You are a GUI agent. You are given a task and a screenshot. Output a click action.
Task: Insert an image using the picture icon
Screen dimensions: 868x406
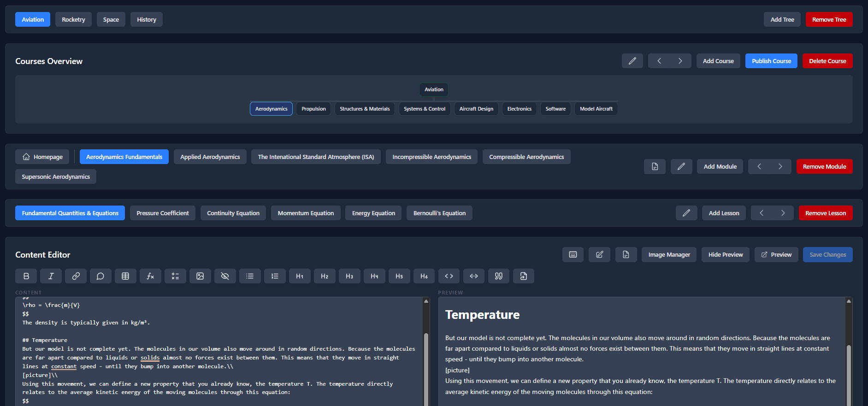click(200, 276)
